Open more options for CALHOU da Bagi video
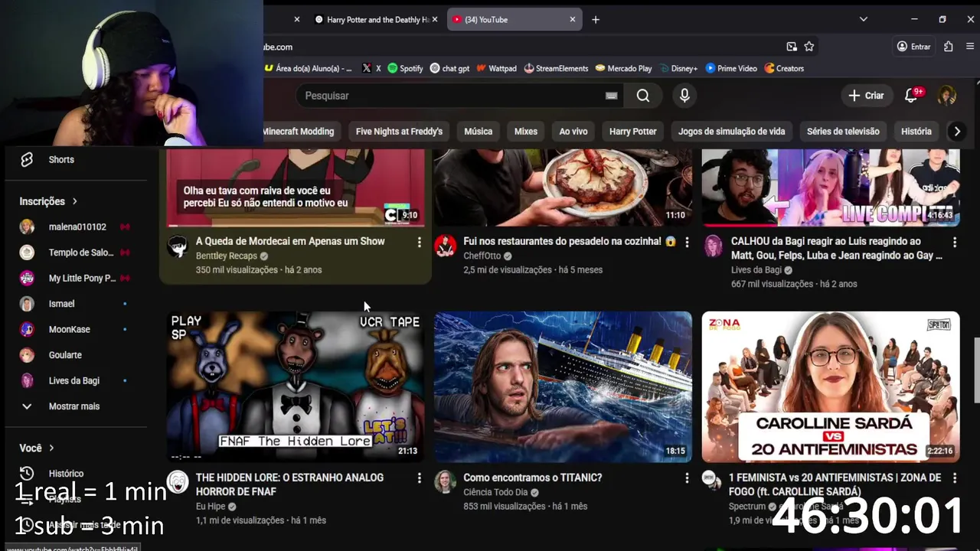Image resolution: width=980 pixels, height=551 pixels. pos(954,242)
